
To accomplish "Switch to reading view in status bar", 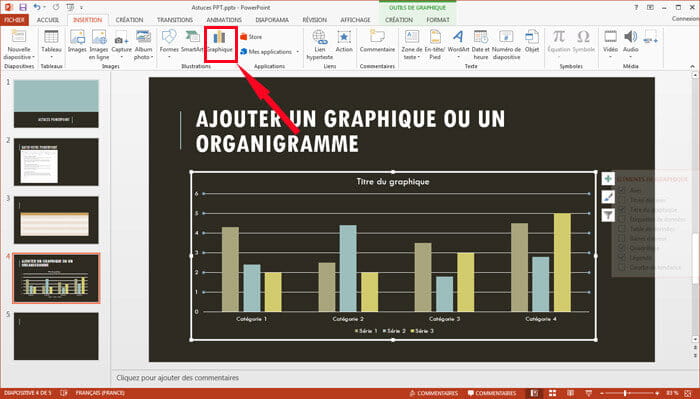I will [570, 393].
